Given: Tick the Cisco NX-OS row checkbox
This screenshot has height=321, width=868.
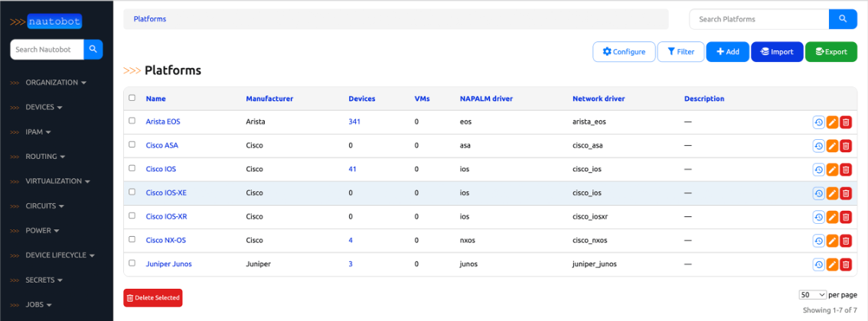Looking at the screenshot, I should pyautogui.click(x=132, y=239).
